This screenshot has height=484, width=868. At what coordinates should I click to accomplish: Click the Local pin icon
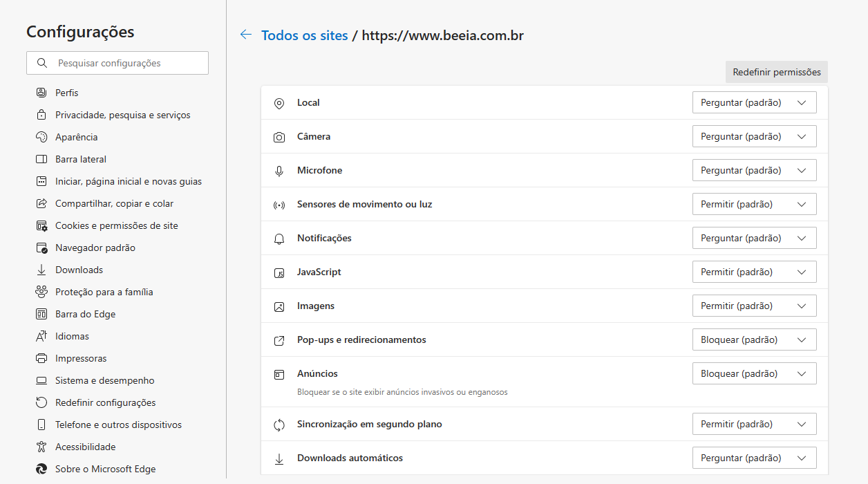[x=279, y=103]
